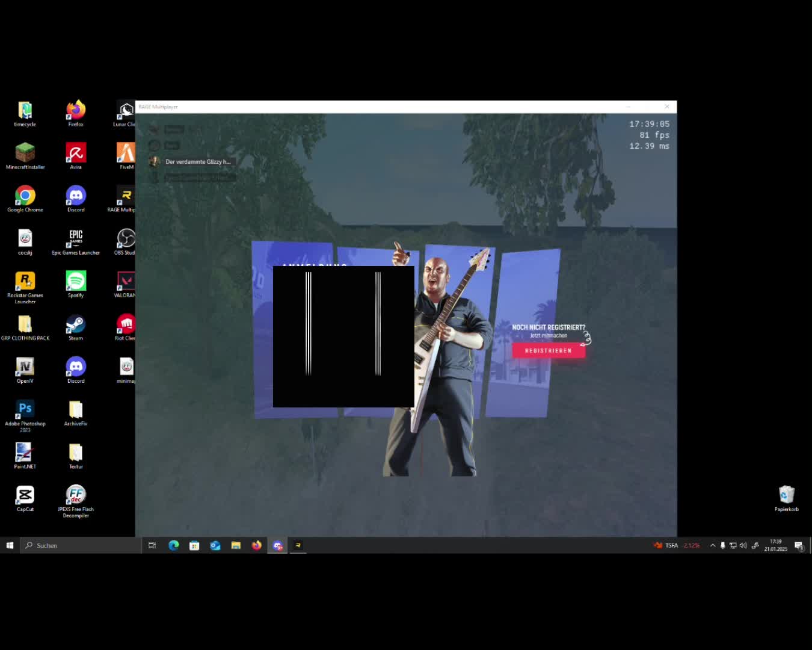Select the MinecraftInstaller desktop icon

[x=25, y=156]
